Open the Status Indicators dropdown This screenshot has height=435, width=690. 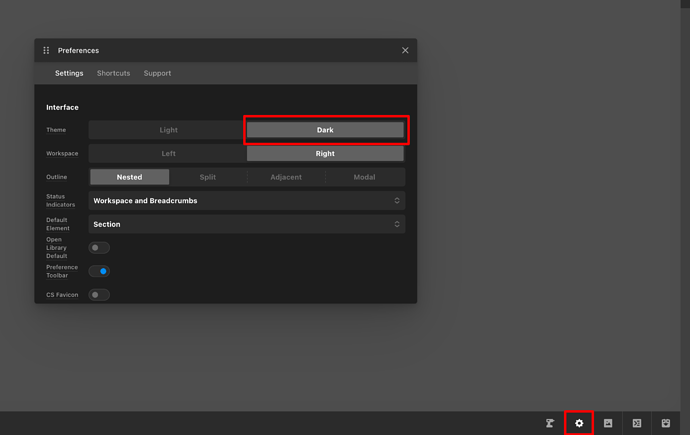click(x=246, y=201)
